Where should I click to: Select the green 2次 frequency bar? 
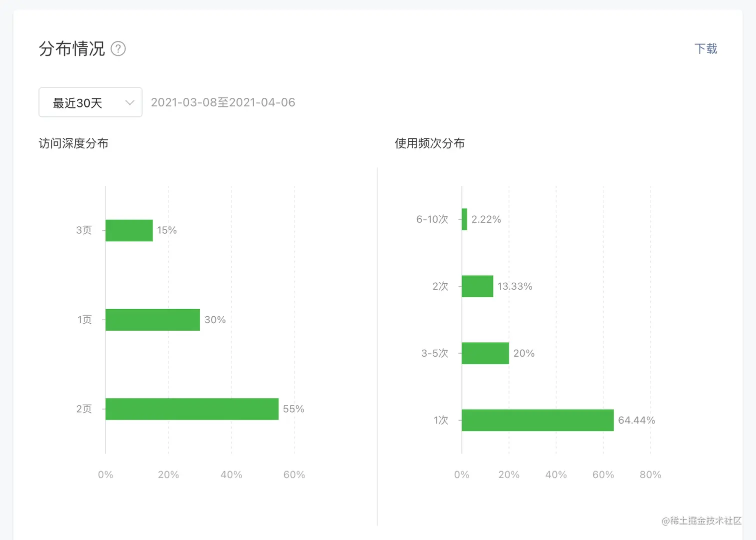(x=477, y=286)
